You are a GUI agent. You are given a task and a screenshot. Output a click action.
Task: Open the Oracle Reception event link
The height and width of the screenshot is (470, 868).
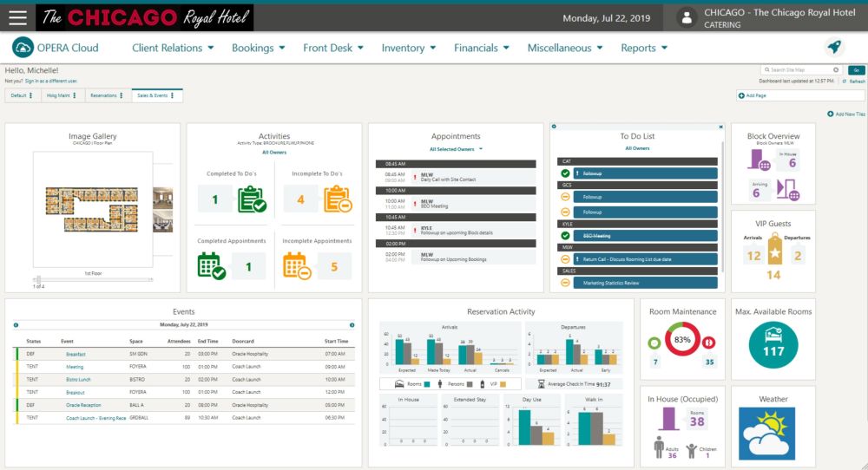coord(83,405)
